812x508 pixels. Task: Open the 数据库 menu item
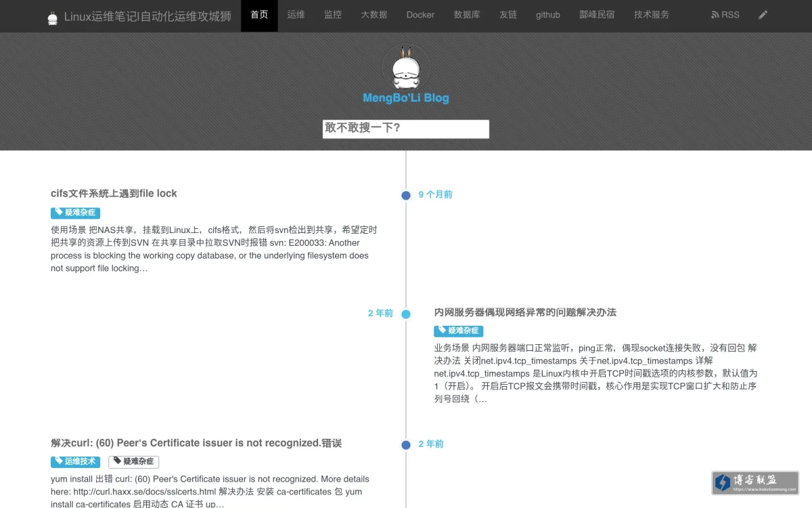(x=467, y=15)
